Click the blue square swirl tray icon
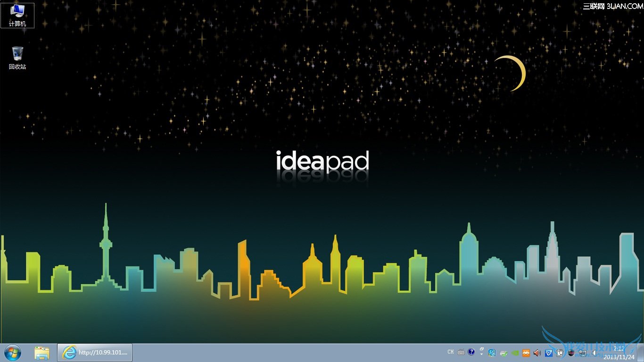This screenshot has width=644, height=362. point(549,353)
